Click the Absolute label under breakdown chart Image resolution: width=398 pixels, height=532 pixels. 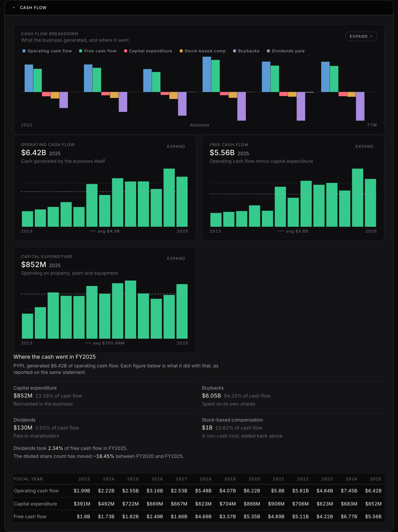pos(200,125)
